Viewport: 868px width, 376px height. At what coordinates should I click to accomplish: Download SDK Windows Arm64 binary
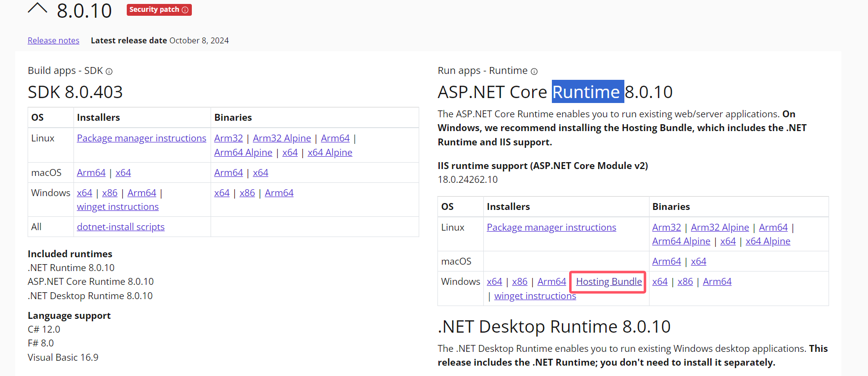[279, 193]
